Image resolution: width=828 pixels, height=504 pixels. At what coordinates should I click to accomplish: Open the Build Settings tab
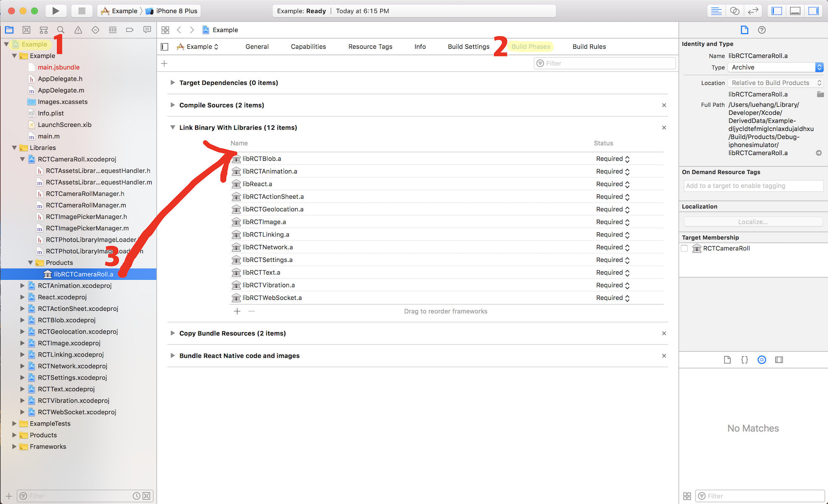pyautogui.click(x=468, y=47)
